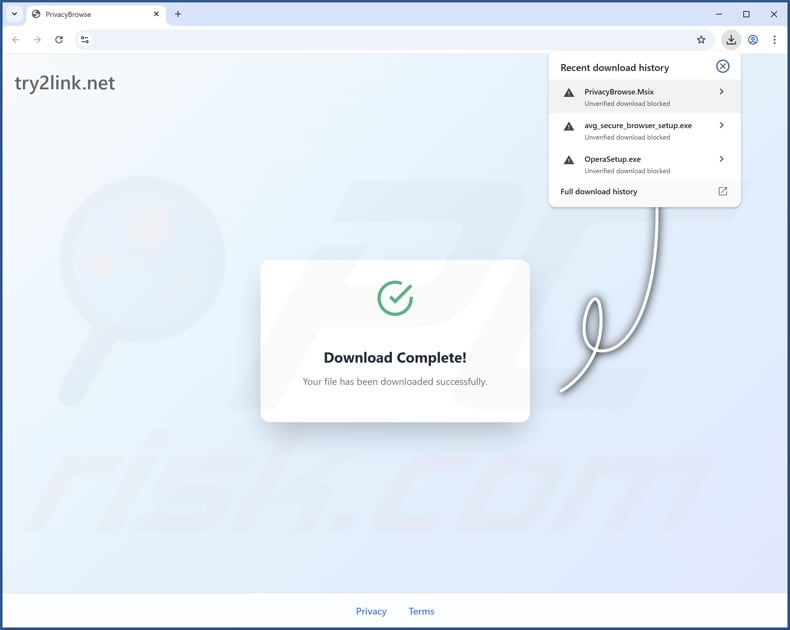
Task: Close the Recent download history popup
Action: [722, 66]
